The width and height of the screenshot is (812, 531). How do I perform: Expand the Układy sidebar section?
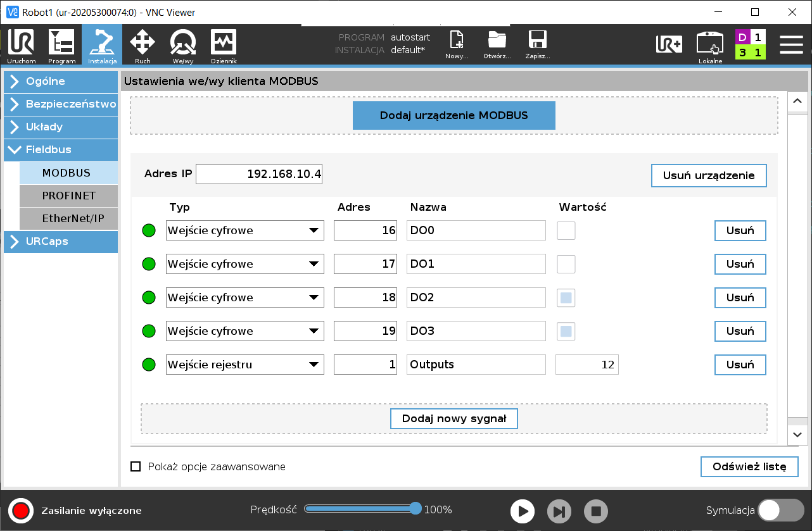click(61, 127)
